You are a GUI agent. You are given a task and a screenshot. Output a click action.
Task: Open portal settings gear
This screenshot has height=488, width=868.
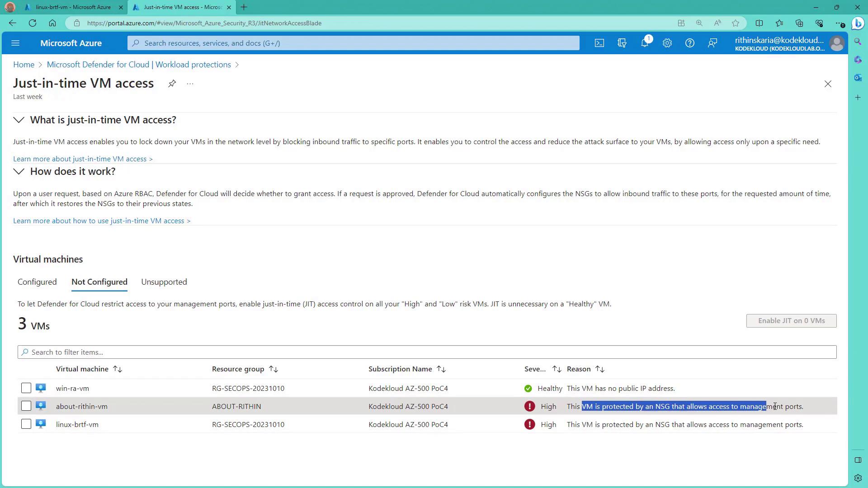click(667, 43)
